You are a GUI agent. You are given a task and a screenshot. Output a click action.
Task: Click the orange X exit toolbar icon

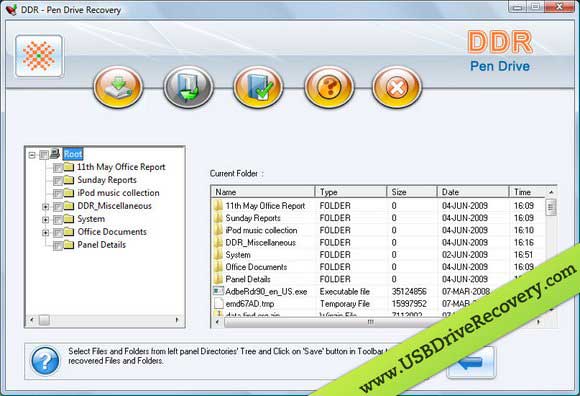click(397, 87)
